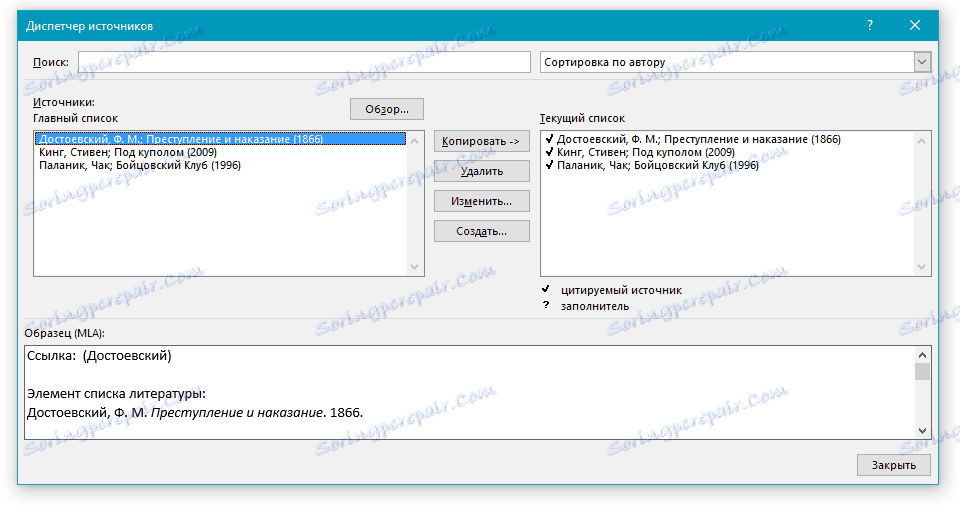Click into the Поиск search field
The width and height of the screenshot is (960, 507).
(x=304, y=62)
